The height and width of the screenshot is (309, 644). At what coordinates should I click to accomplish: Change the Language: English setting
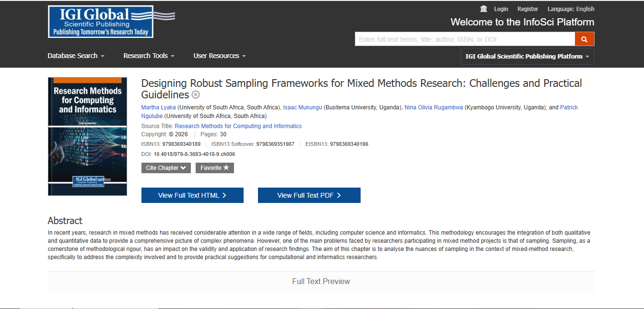(x=571, y=9)
